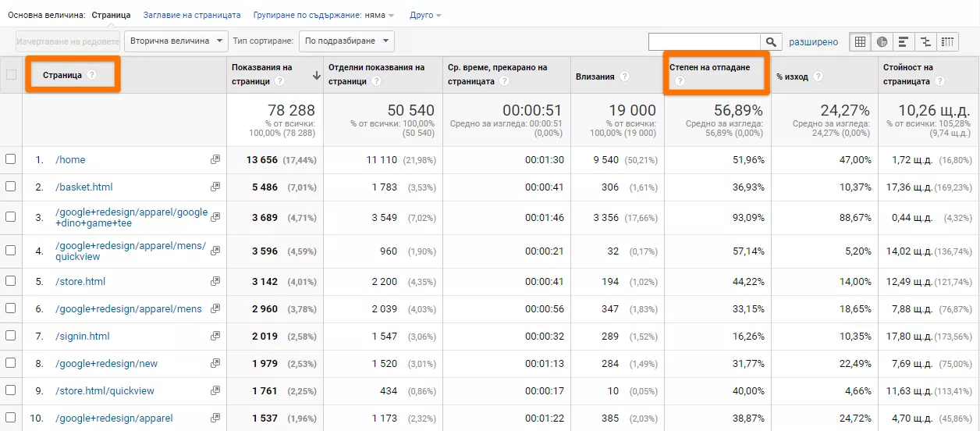Screen dimensions: 980x431
Task: Open apparel/mens/quickview external link icon
Action: (x=215, y=251)
